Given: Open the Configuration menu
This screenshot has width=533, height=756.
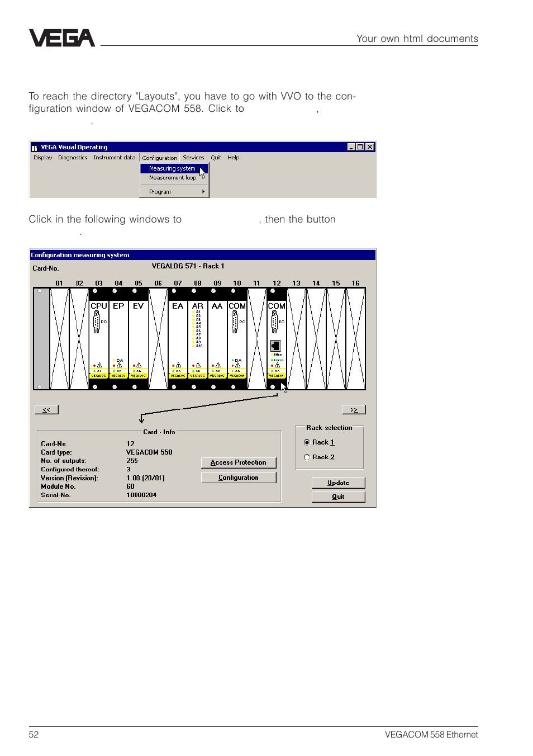Looking at the screenshot, I should click(159, 158).
